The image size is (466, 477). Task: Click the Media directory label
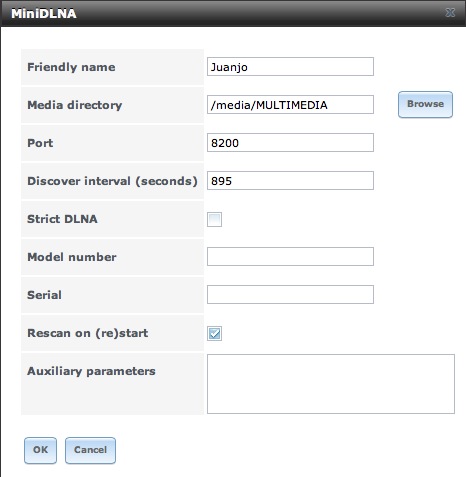(75, 105)
